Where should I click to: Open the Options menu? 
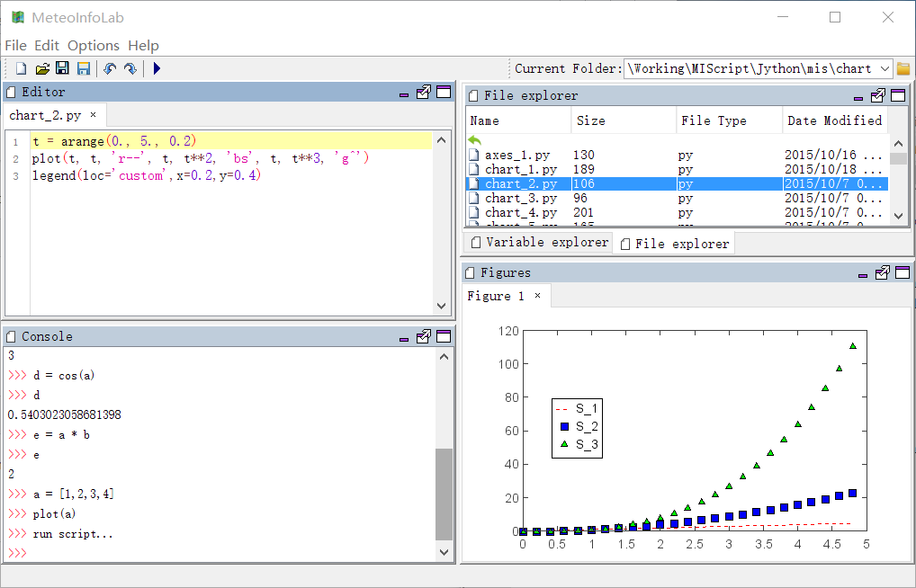click(x=94, y=45)
